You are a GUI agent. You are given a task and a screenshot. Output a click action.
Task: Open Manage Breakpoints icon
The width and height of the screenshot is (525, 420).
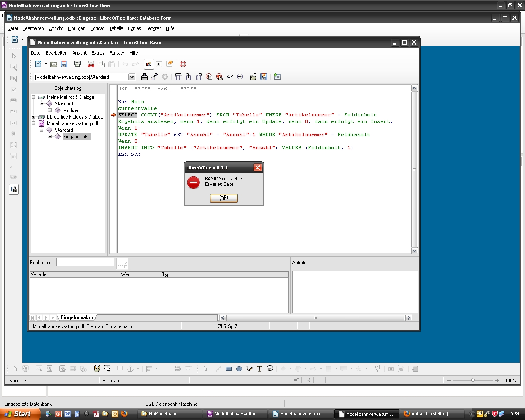pyautogui.click(x=219, y=77)
